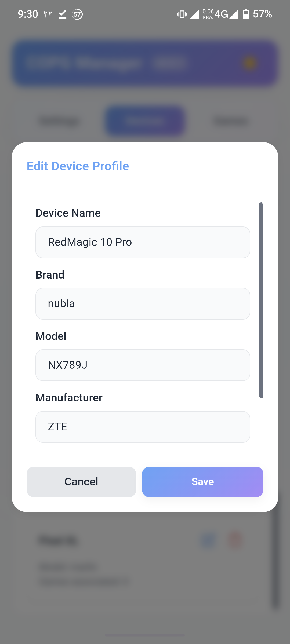The width and height of the screenshot is (290, 644).
Task: Click the dialog's vertical scrollbar
Action: (261, 300)
